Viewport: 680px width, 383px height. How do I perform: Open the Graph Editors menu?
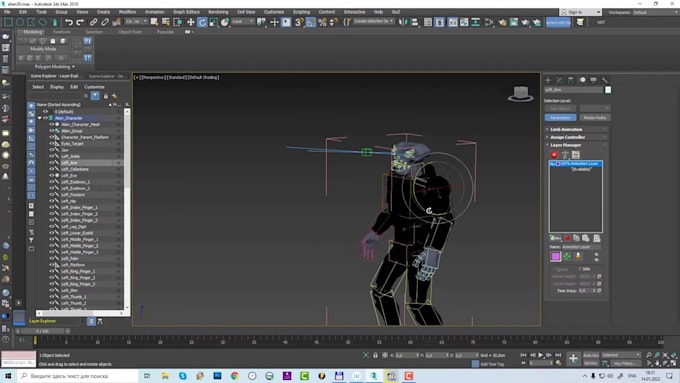186,12
